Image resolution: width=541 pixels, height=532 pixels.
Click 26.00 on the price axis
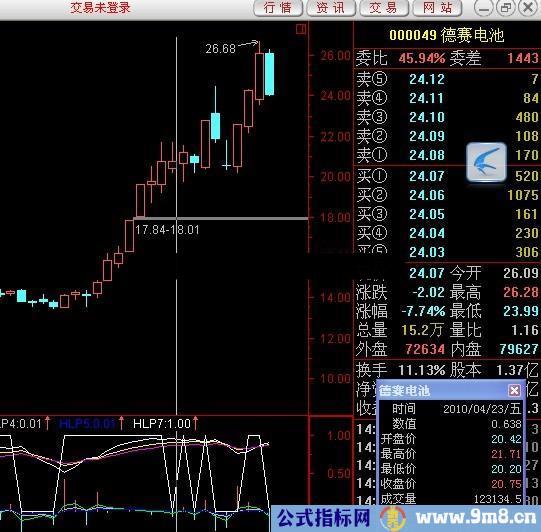pos(335,55)
